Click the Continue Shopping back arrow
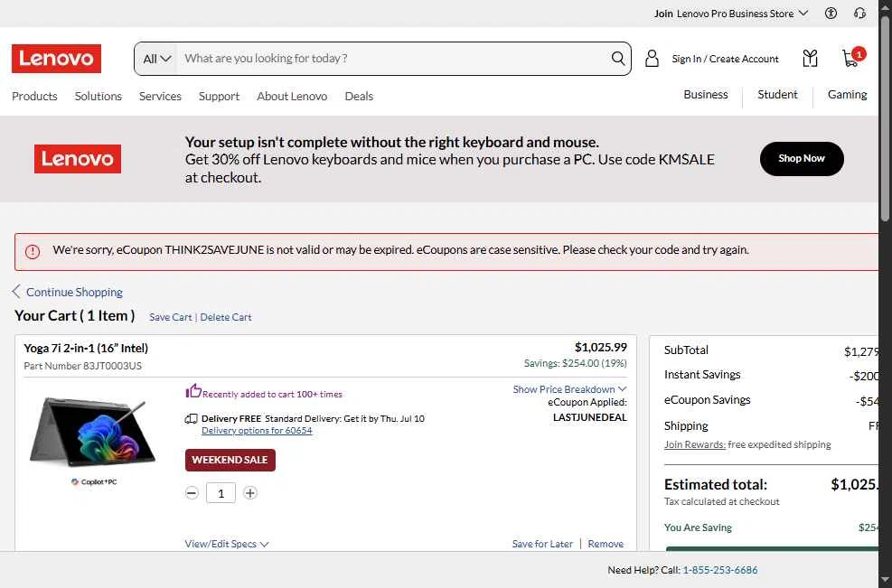892x588 pixels. [x=16, y=292]
